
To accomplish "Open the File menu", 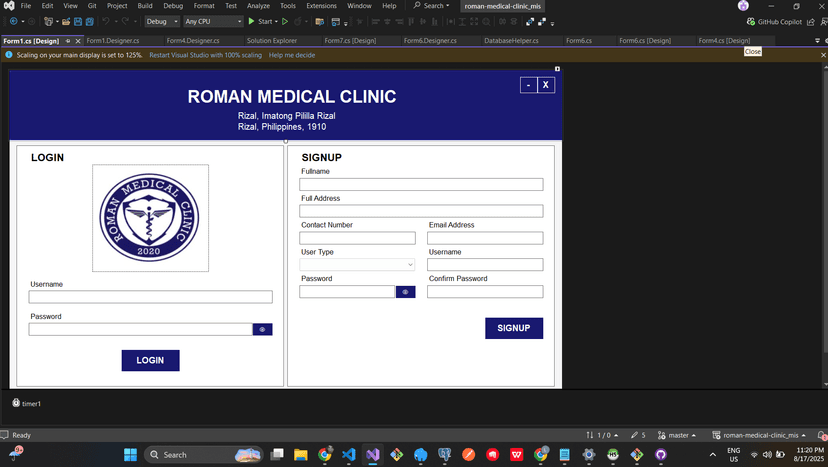I will tap(26, 6).
